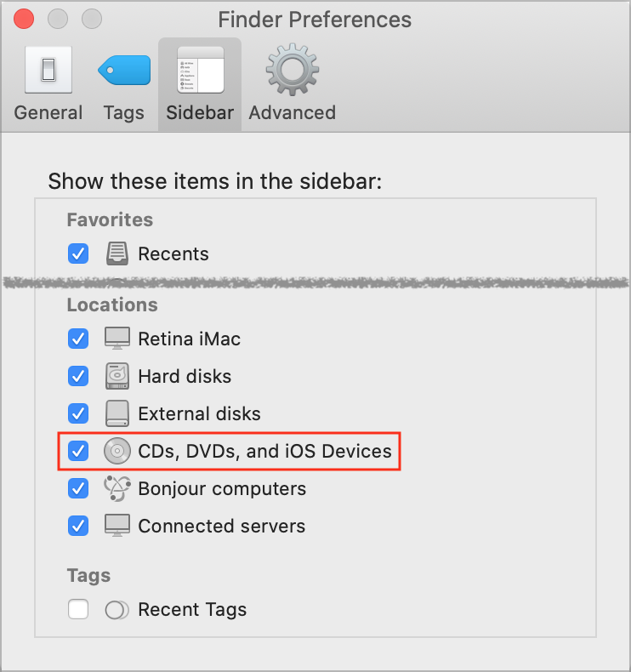Uncheck the Connected servers checkbox

pyautogui.click(x=78, y=526)
